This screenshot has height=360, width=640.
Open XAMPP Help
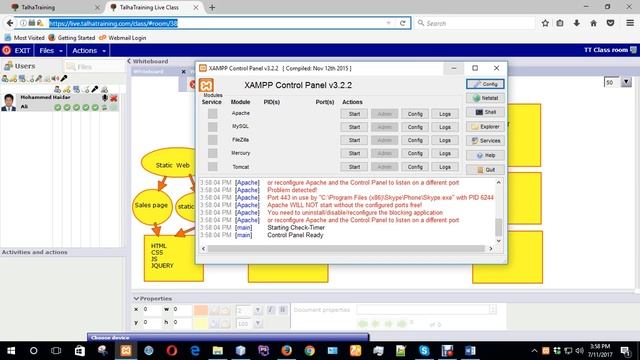(485, 155)
